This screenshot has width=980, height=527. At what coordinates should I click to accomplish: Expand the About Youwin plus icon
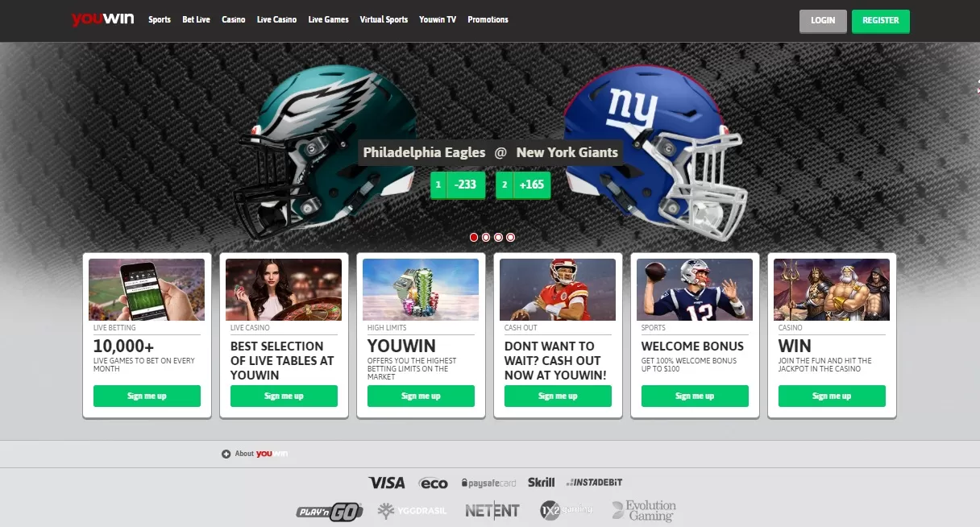click(x=226, y=454)
